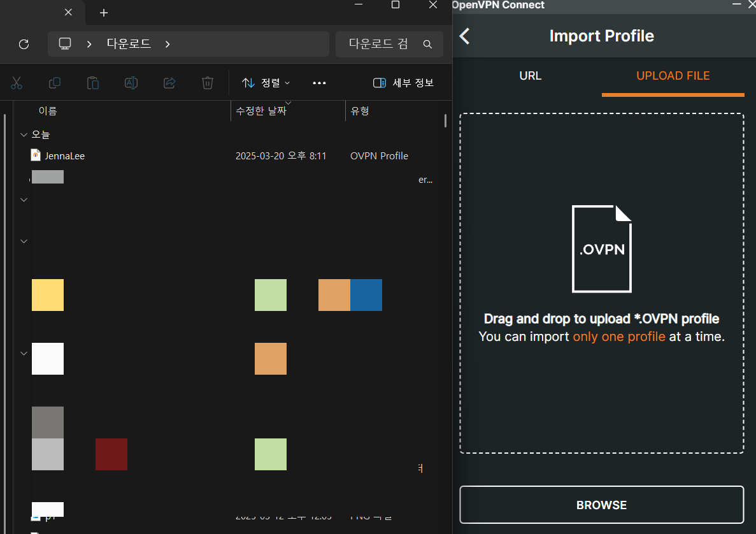Image resolution: width=756 pixels, height=534 pixels.
Task: Minimize the File Explorer window
Action: tap(358, 4)
